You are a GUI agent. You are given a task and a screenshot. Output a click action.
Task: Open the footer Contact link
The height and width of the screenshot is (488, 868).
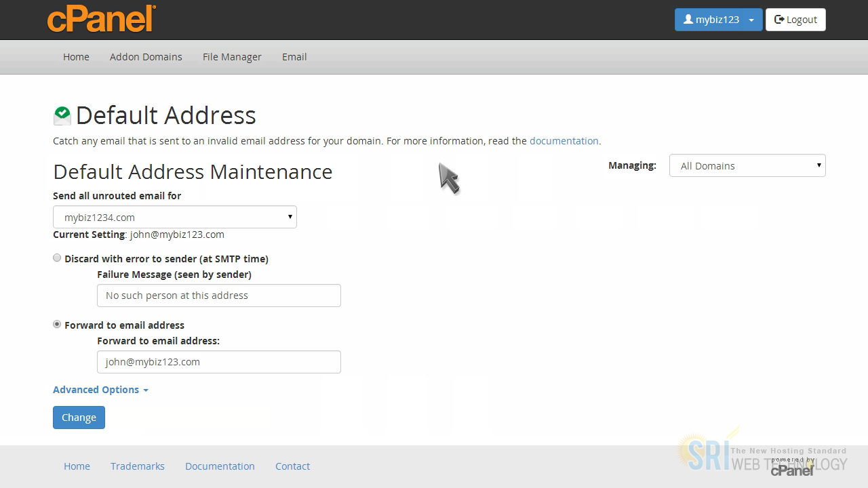(292, 466)
